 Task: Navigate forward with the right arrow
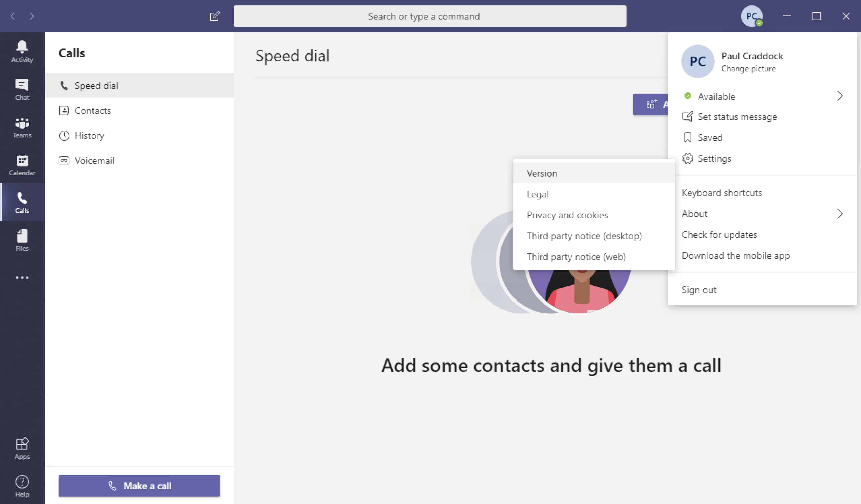click(x=32, y=16)
